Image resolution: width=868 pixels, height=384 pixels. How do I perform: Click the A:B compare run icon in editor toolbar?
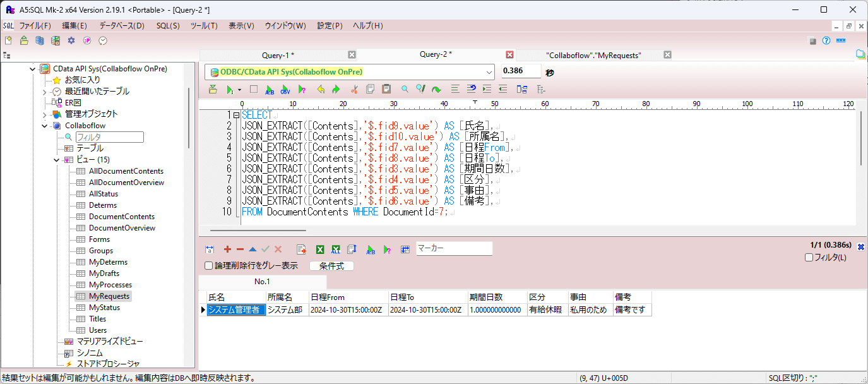[270, 90]
